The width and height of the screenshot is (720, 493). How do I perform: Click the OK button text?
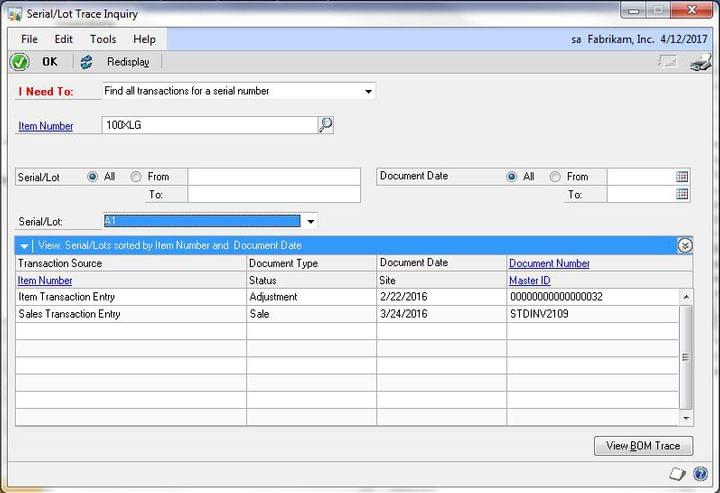point(50,62)
